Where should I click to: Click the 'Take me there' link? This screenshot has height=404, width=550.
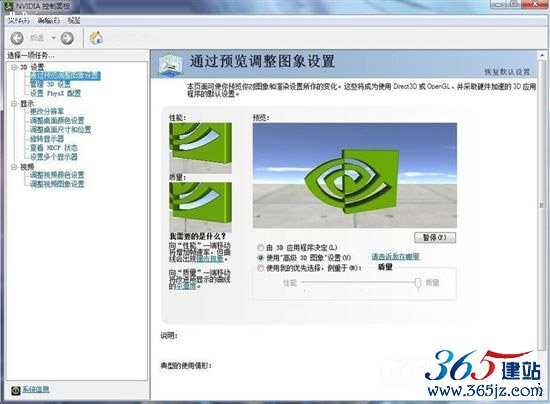pyautogui.click(x=395, y=256)
